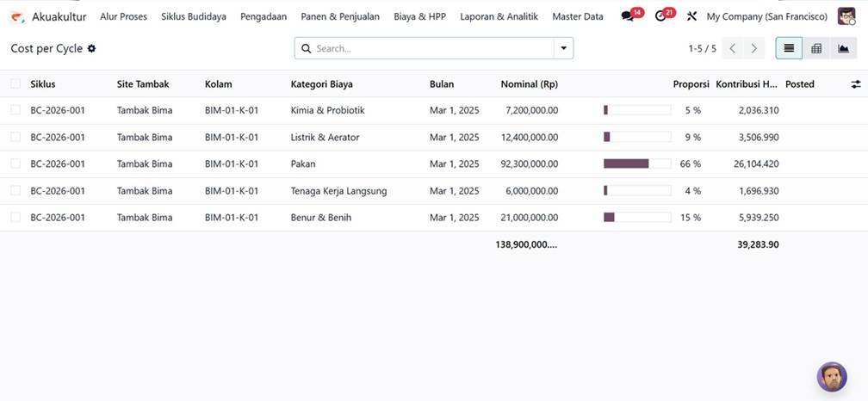This screenshot has height=401, width=868.
Task: Click the debug tools wrench icon
Action: [691, 16]
